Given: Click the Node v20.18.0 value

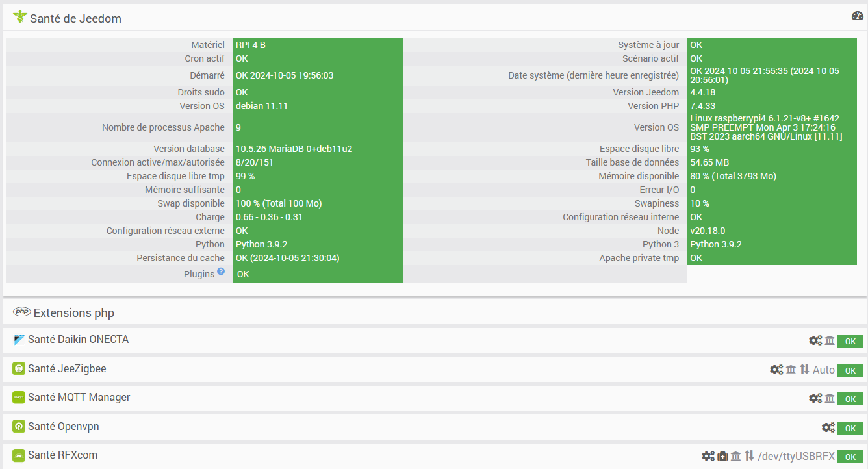Looking at the screenshot, I should coord(708,231).
